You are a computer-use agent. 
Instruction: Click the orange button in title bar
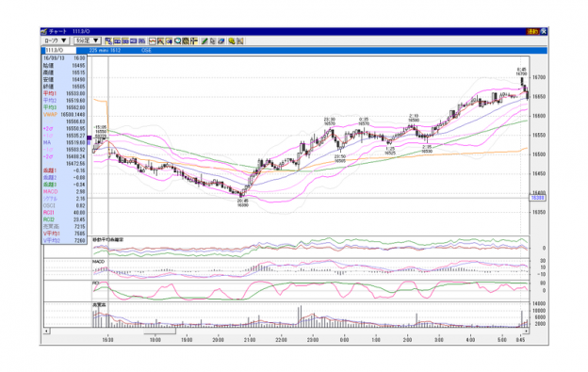pyautogui.click(x=532, y=31)
